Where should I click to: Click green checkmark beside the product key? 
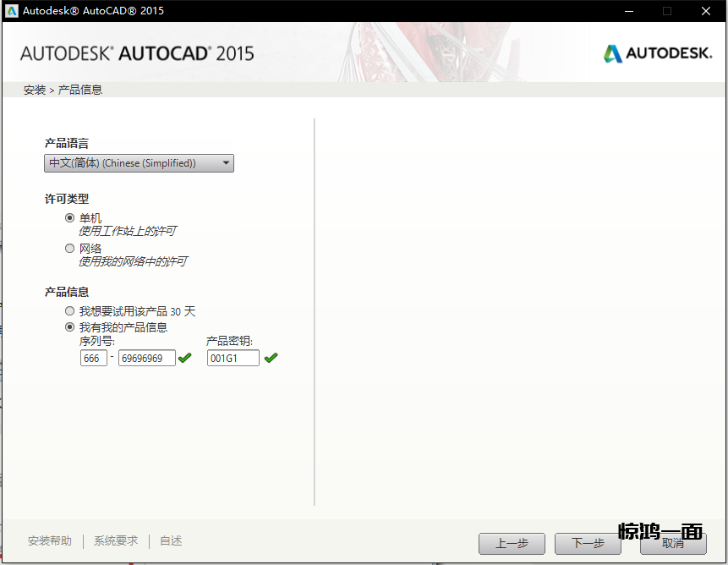tap(271, 358)
